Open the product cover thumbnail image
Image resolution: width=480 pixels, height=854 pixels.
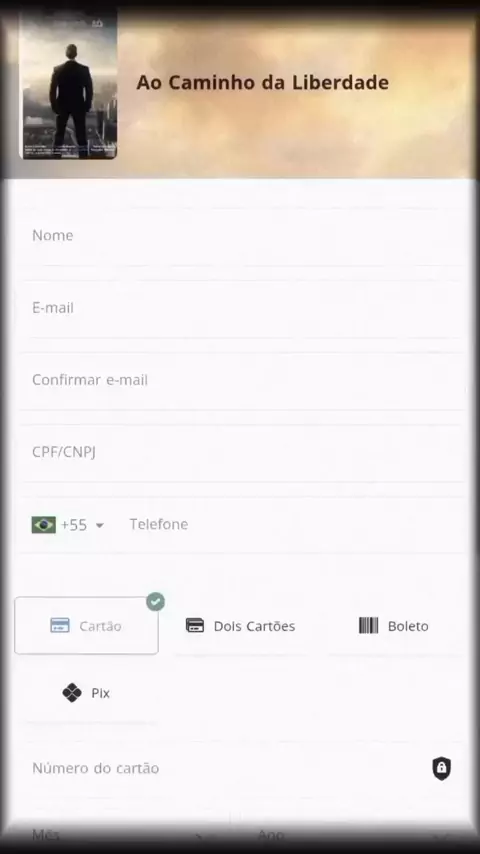coord(68,85)
